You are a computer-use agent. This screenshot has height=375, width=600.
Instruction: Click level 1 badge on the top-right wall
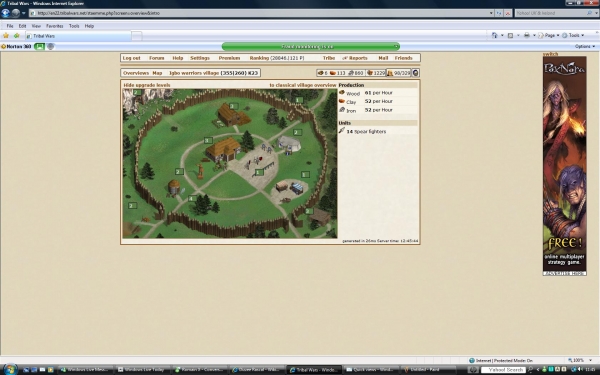[x=299, y=100]
